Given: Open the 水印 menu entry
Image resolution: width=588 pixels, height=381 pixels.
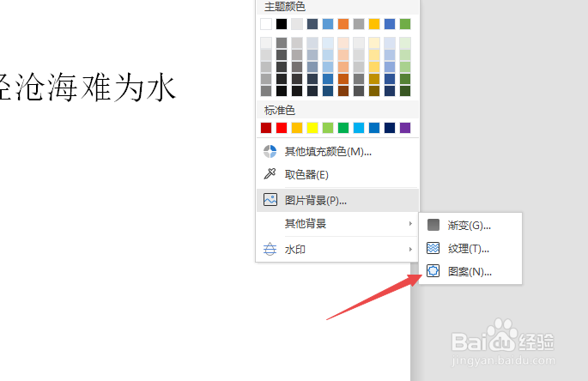Looking at the screenshot, I should 337,249.
